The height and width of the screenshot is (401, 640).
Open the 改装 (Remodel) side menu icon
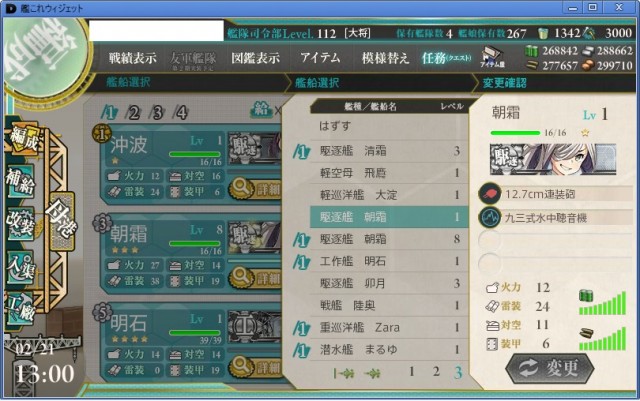(20, 224)
